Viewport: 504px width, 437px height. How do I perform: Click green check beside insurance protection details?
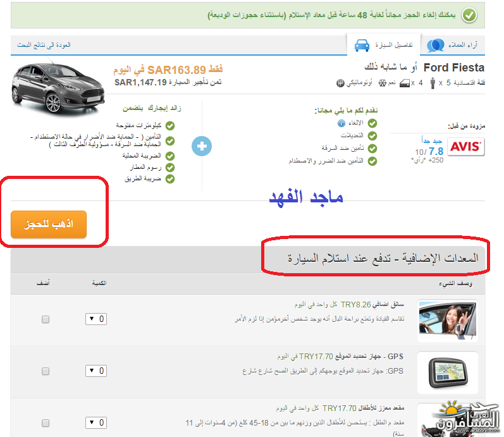[170, 141]
